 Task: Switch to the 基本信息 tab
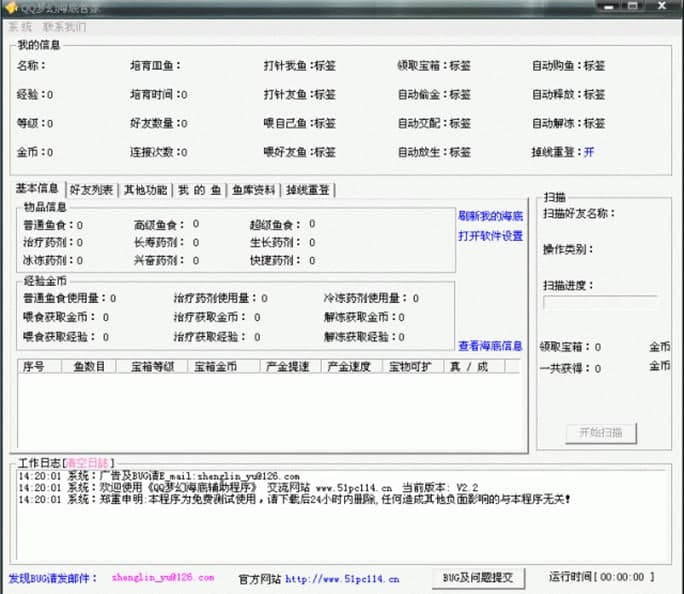[39, 189]
